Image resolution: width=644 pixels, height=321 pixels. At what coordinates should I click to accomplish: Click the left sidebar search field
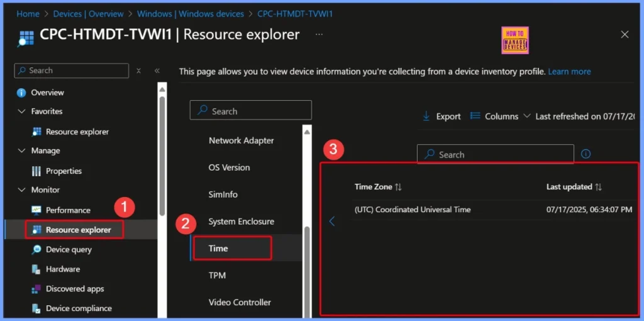coord(72,70)
